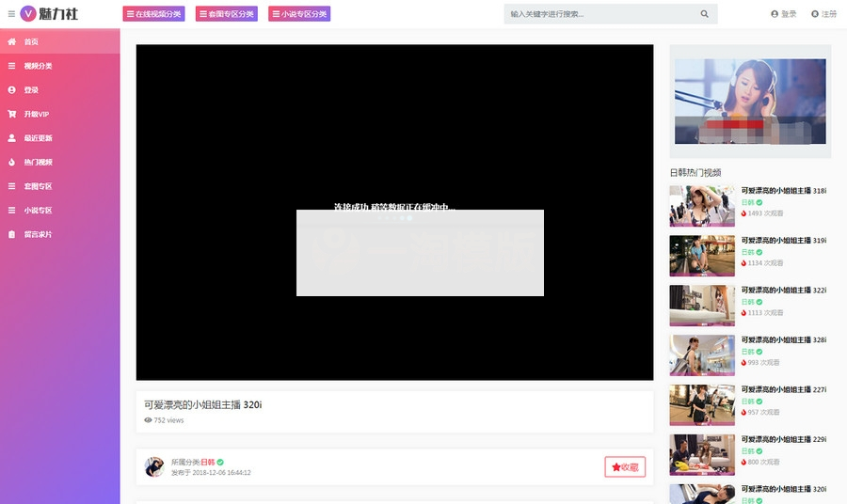Click the search magnifier icon

pos(704,14)
